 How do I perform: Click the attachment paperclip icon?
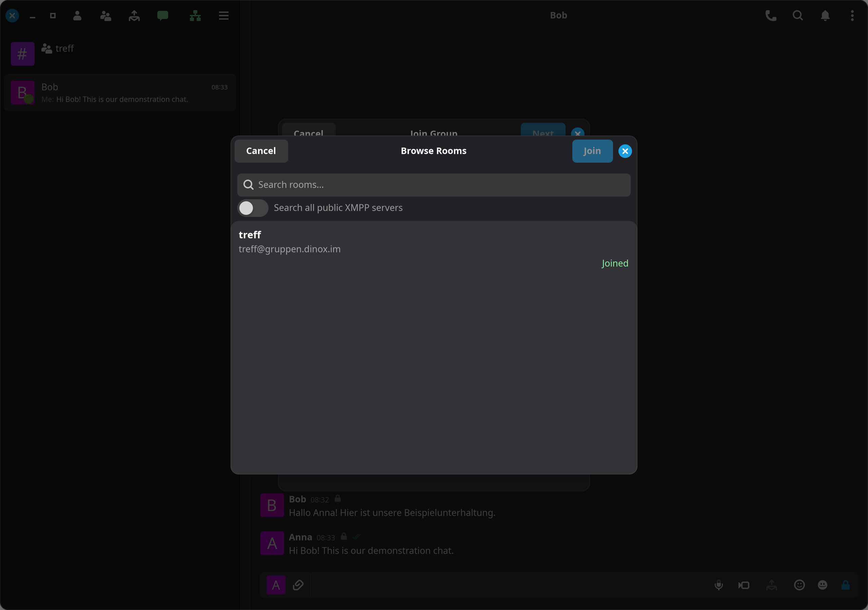(298, 585)
